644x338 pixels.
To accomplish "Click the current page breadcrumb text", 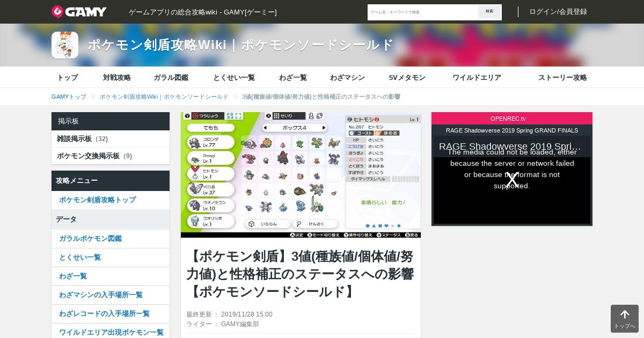I will click(321, 97).
